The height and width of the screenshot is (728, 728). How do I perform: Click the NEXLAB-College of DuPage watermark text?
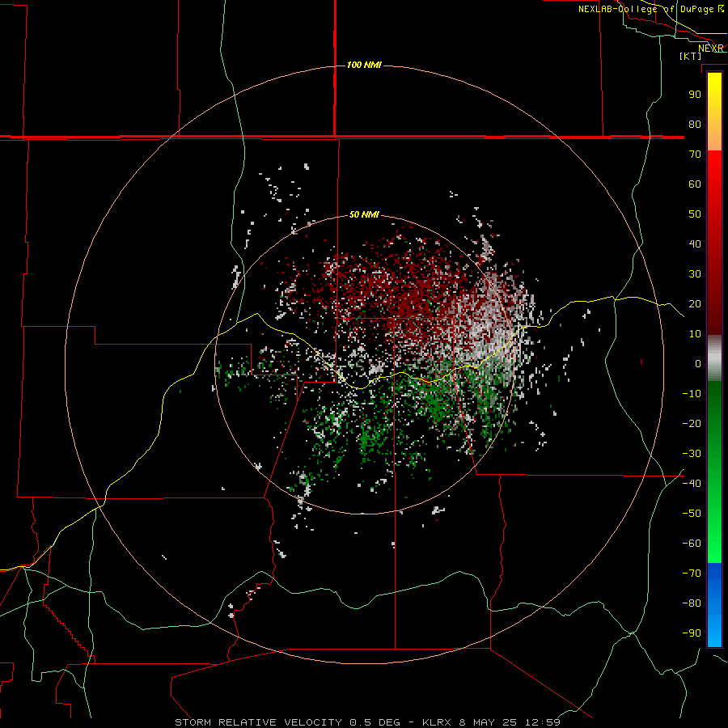651,9
